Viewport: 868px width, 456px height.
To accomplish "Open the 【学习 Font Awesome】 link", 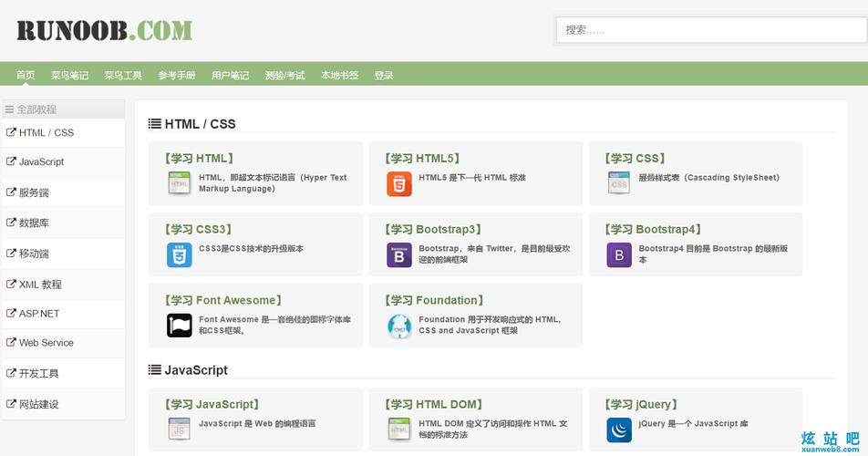I will pyautogui.click(x=223, y=300).
